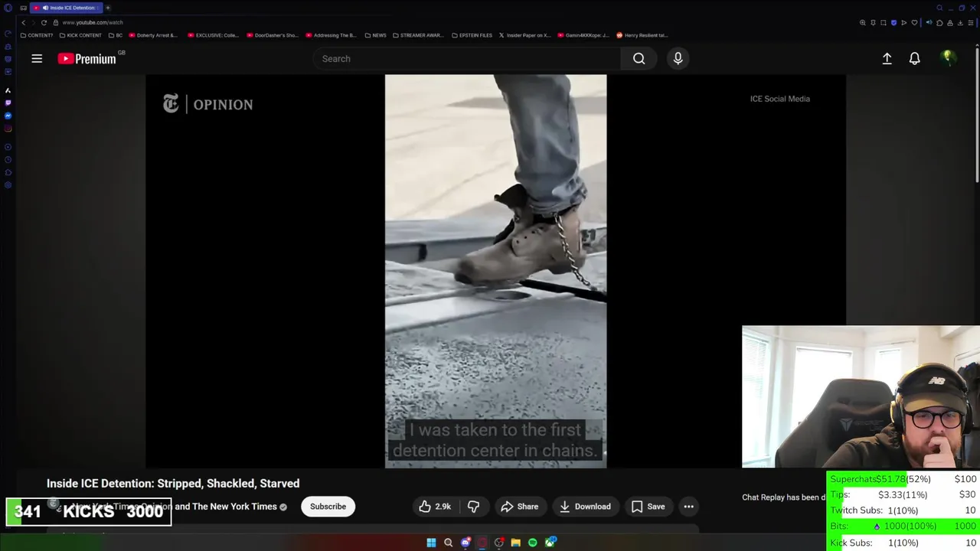Open the Addressing The B... bookmark
980x551 pixels.
[331, 35]
